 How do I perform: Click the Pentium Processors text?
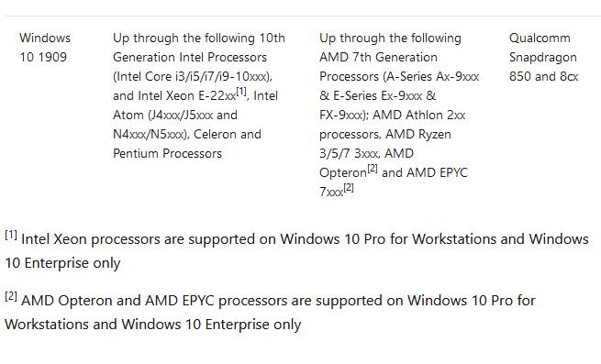168,154
